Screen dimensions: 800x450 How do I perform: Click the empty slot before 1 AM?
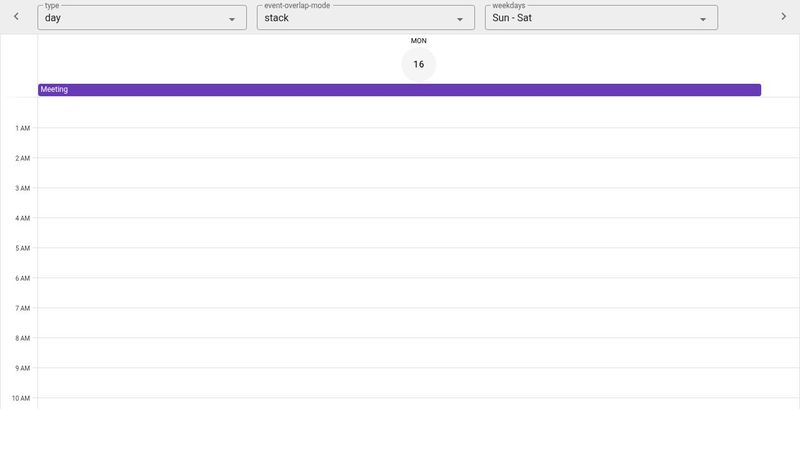coord(418,113)
